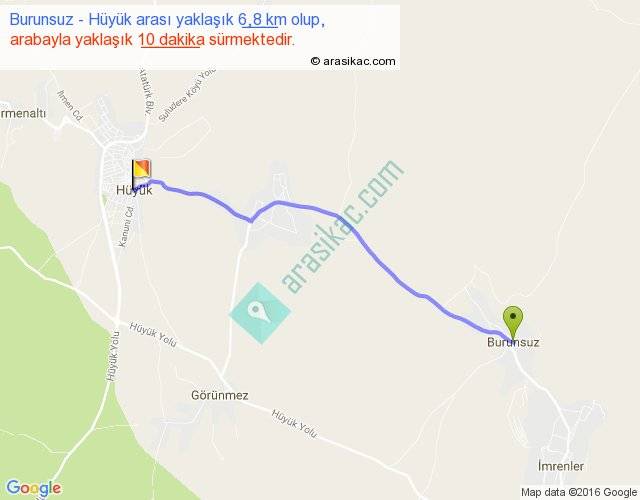Select the Görünmez place label
The height and width of the screenshot is (500, 640).
pyautogui.click(x=220, y=395)
